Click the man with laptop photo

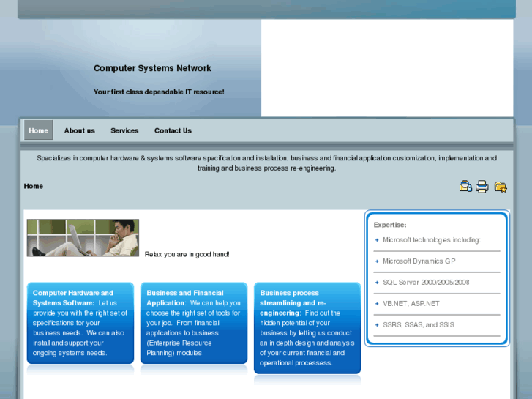pos(83,238)
